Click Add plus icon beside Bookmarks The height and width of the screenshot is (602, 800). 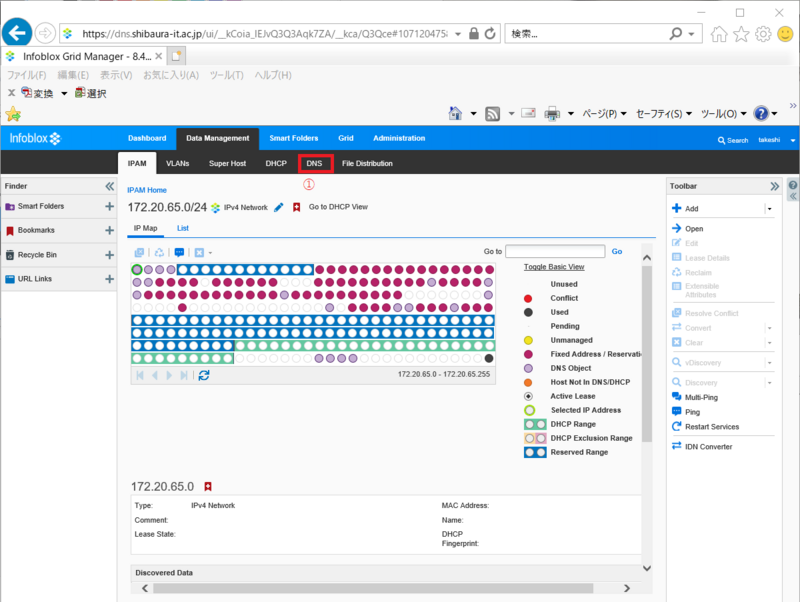click(x=109, y=230)
